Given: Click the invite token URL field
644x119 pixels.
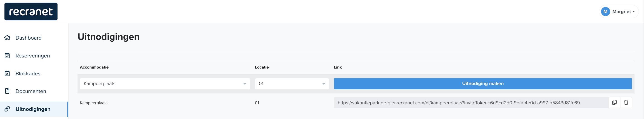Looking at the screenshot, I should coord(471,103).
